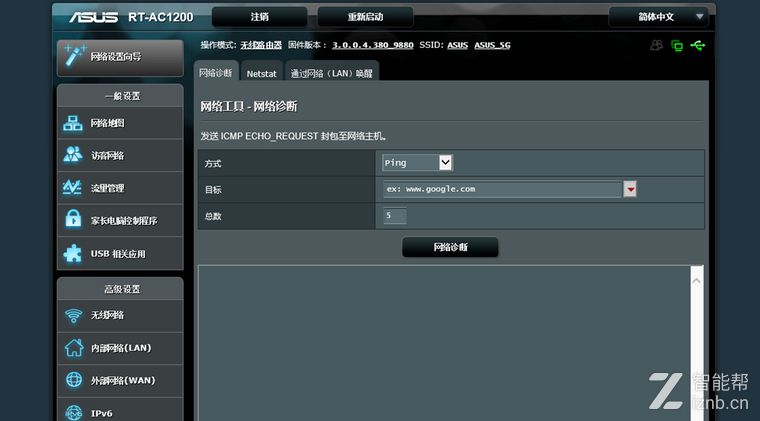Open the 简体中文 language selector
This screenshot has width=760, height=421.
(658, 17)
